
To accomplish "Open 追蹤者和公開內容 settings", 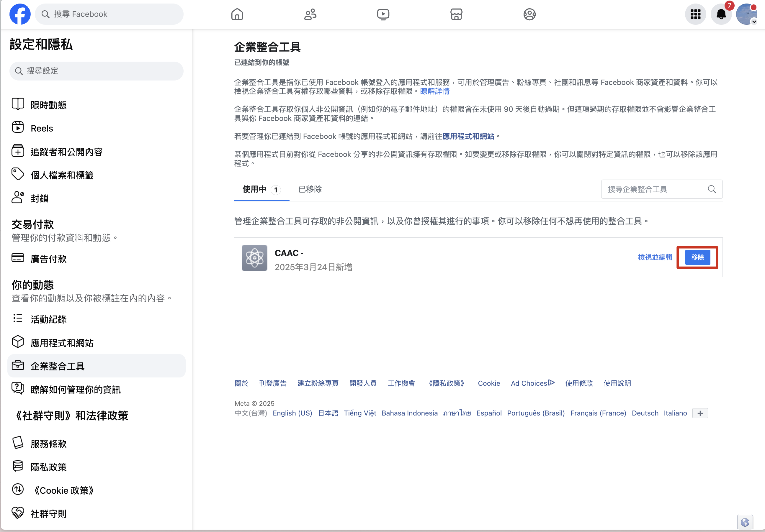I will 96,152.
